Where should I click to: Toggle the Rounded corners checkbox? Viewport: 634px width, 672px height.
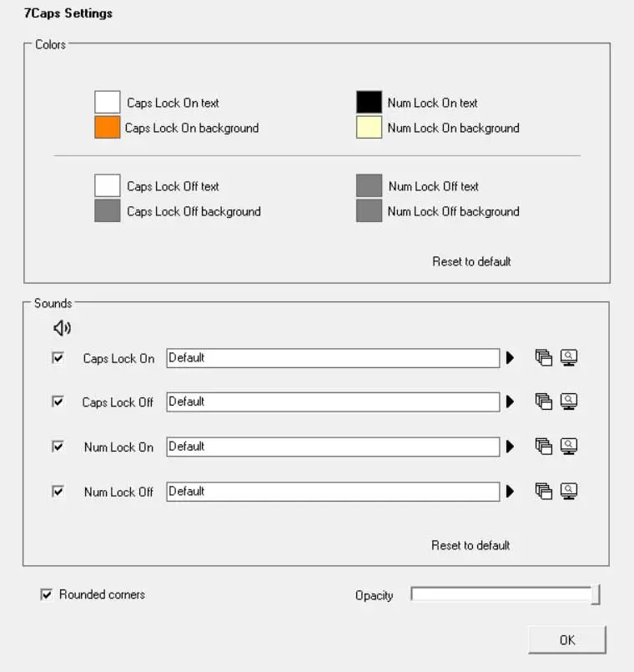click(47, 594)
